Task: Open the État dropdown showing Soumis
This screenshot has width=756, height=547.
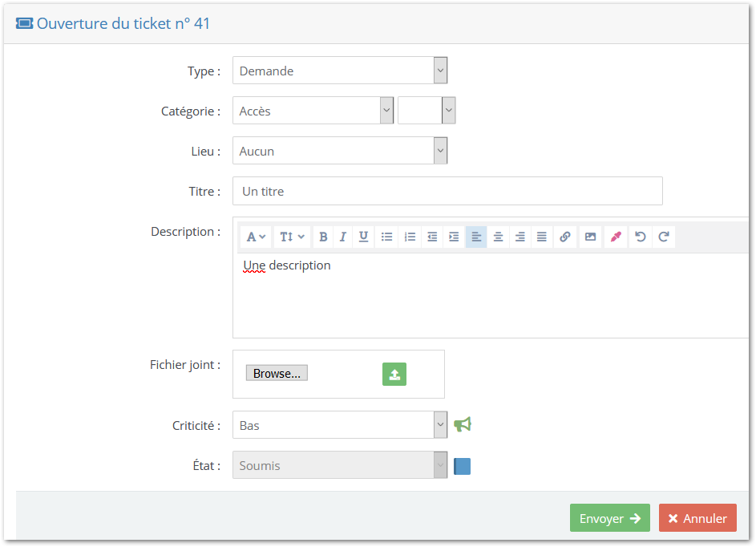Action: pos(340,465)
